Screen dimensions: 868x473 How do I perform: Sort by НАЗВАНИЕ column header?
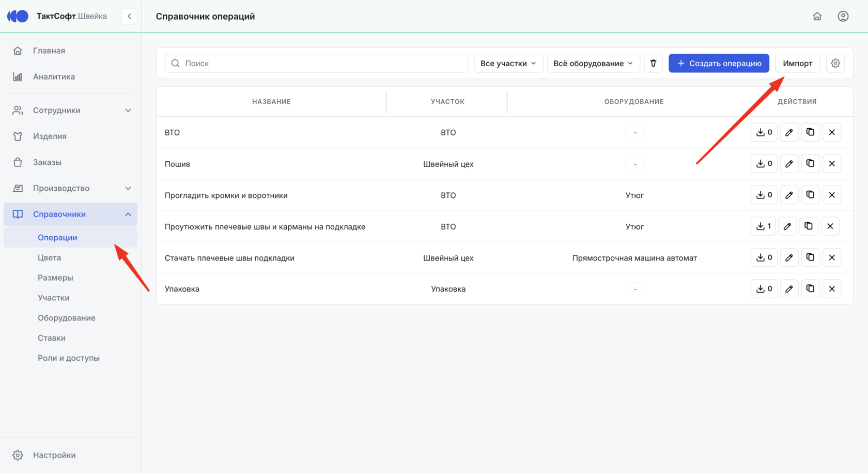pos(271,101)
